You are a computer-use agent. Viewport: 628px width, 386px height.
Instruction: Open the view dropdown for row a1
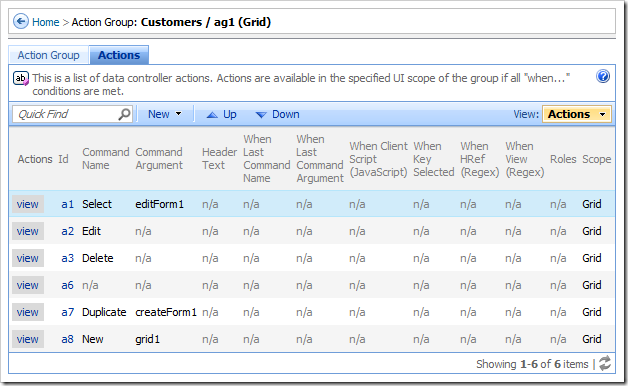[28, 204]
